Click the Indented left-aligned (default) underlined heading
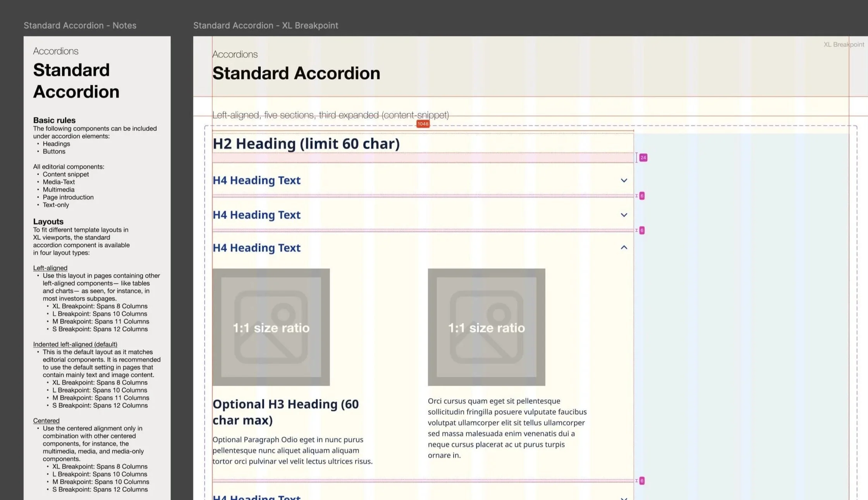868x500 pixels. (75, 344)
